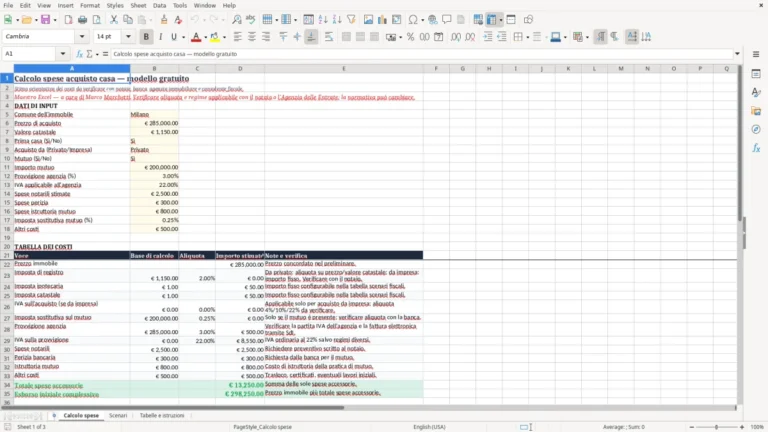The width and height of the screenshot is (768, 432).
Task: Open the sidebar Navigator compass icon
Action: (756, 129)
